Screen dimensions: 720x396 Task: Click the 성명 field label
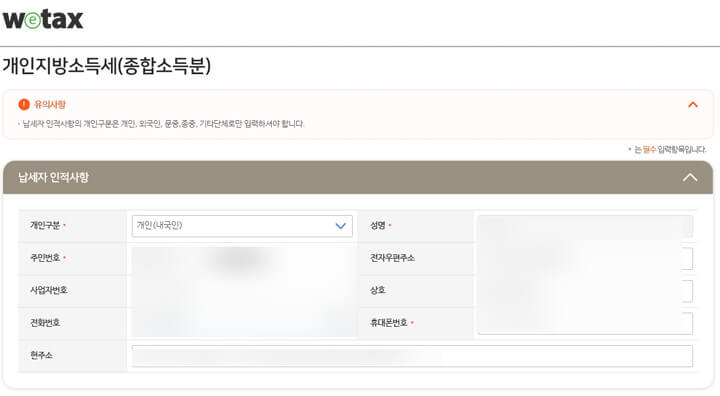coord(378,226)
